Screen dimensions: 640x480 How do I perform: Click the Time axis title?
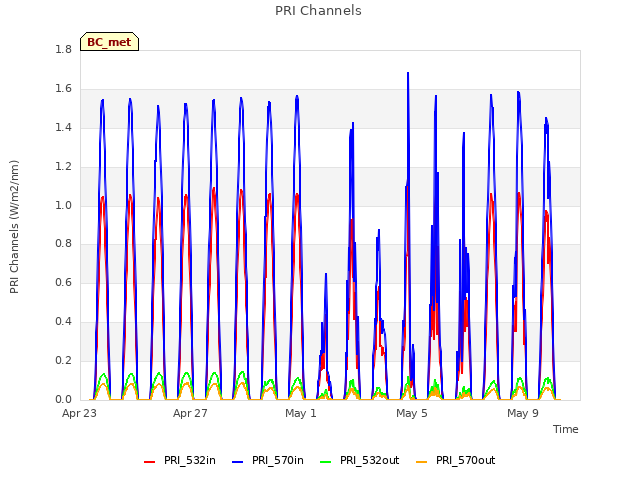coord(566,429)
